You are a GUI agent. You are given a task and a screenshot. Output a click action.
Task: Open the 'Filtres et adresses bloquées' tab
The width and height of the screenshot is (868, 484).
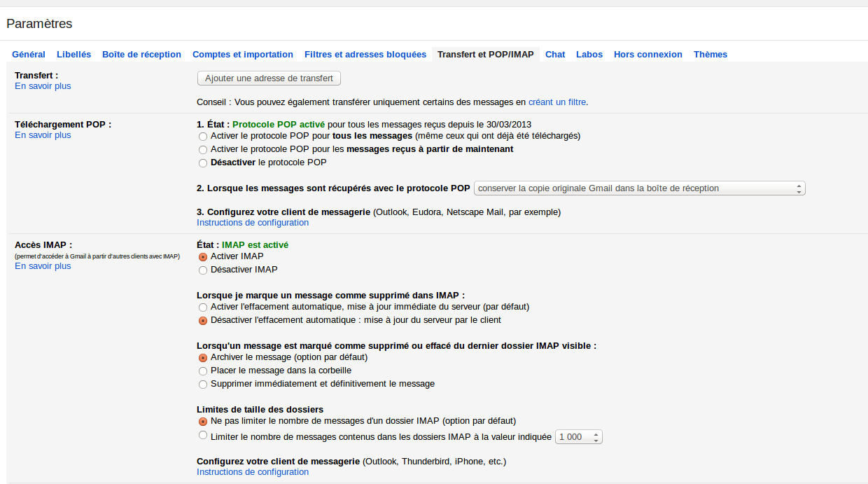point(365,55)
